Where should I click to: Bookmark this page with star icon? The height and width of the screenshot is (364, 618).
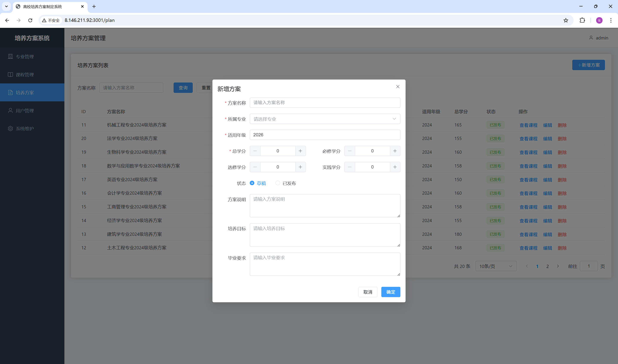(565, 20)
